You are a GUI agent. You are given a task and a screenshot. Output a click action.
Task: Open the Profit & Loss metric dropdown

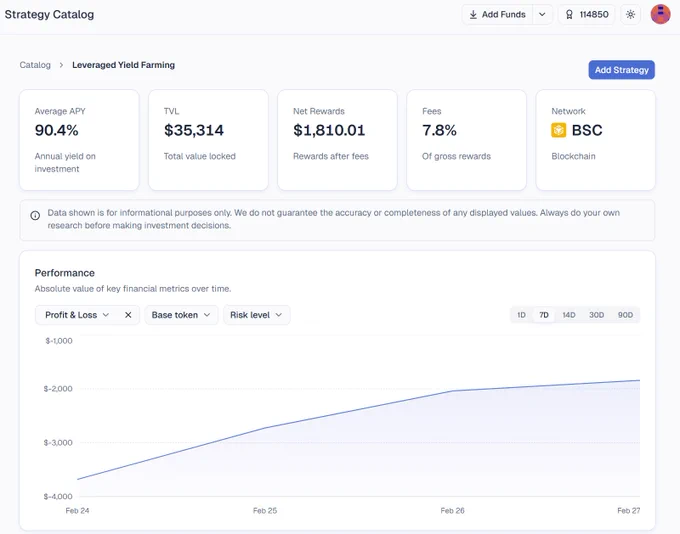77,315
